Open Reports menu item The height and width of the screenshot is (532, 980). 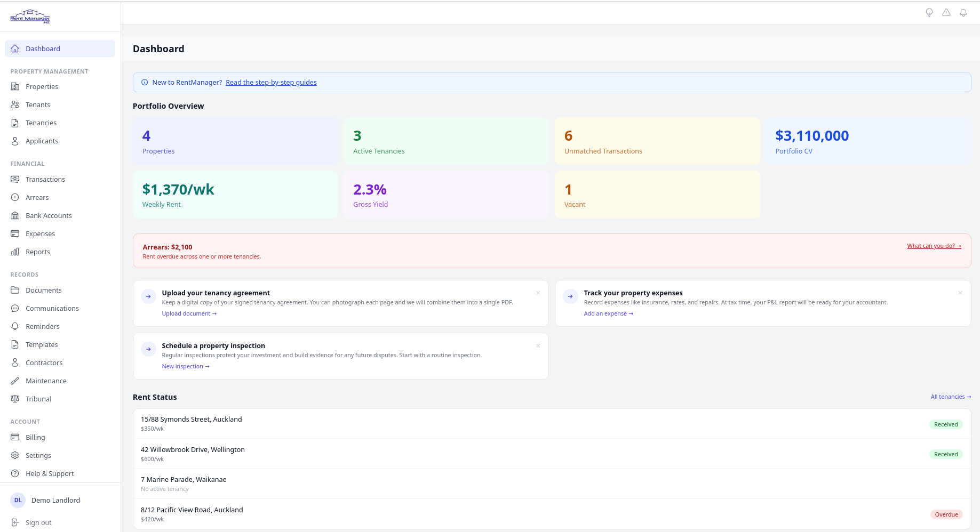pos(60,252)
